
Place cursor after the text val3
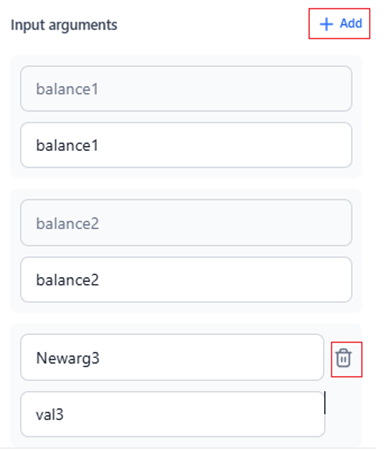click(x=64, y=415)
